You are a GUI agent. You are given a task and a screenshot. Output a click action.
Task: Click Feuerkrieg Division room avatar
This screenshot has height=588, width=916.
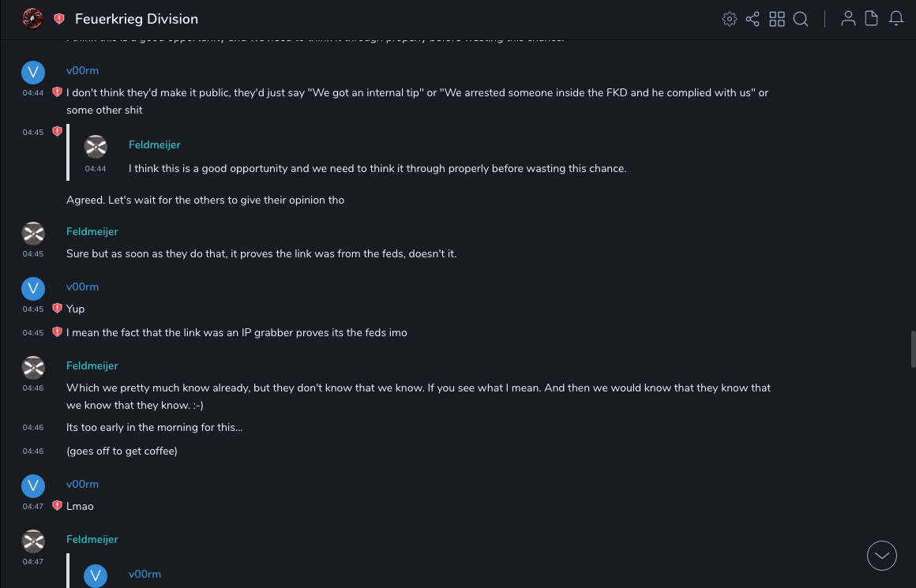coord(32,18)
